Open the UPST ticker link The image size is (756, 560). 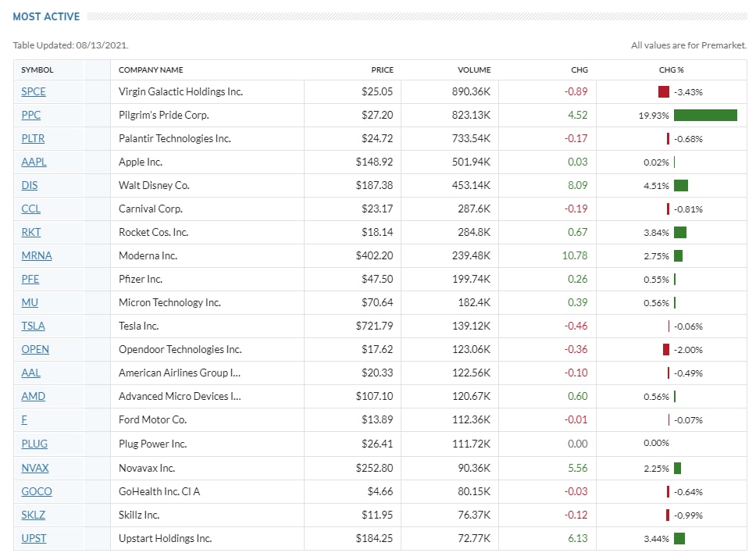pyautogui.click(x=34, y=538)
